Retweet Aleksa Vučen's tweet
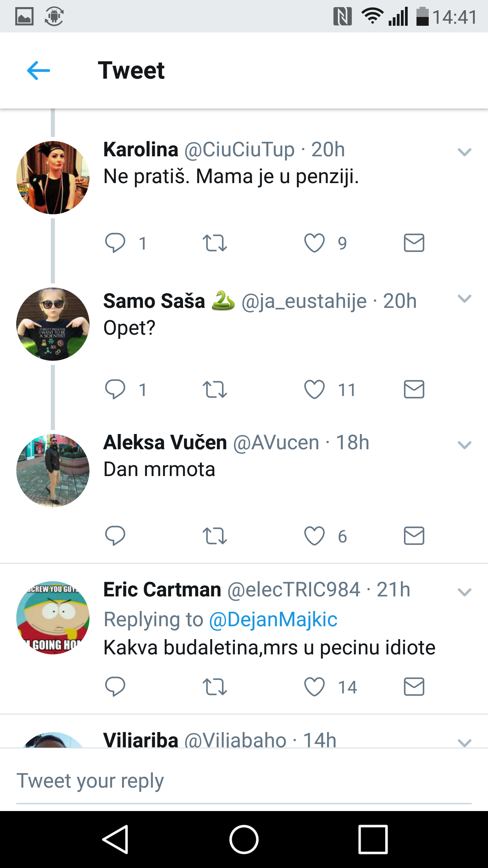Viewport: 488px width, 868px height. pyautogui.click(x=215, y=536)
